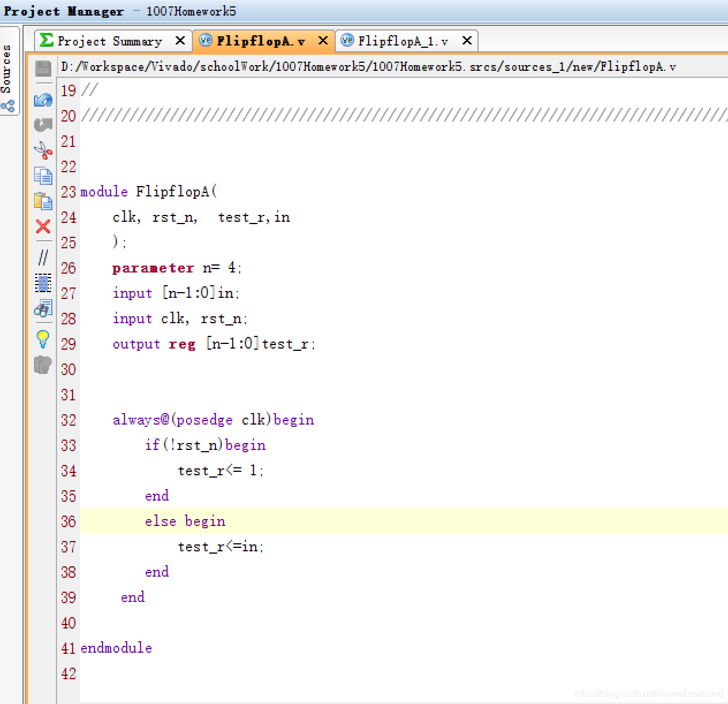This screenshot has width=728, height=704.
Task: Click the ');' on line 25
Action: tap(120, 242)
